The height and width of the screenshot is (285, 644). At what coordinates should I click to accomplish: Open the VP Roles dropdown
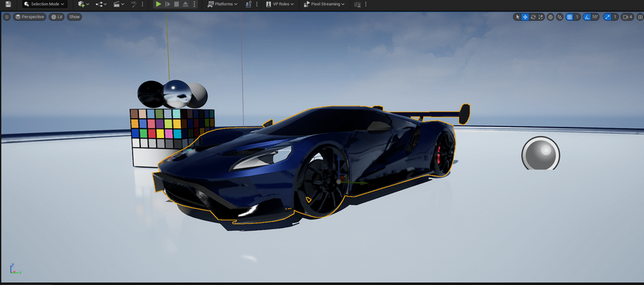pyautogui.click(x=278, y=4)
